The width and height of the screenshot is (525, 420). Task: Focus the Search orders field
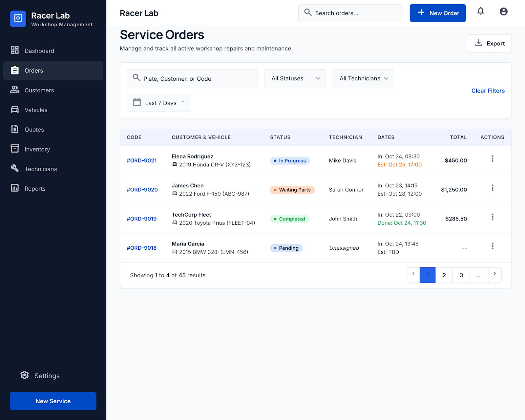350,13
